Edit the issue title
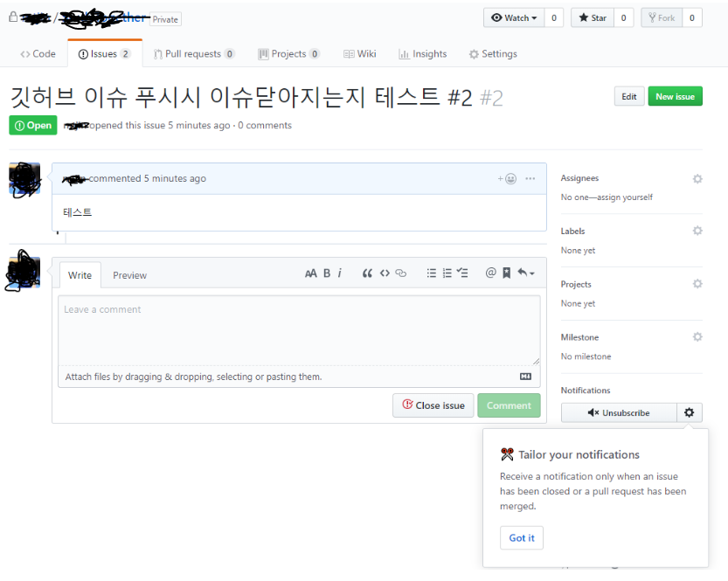This screenshot has height=581, width=728. [629, 96]
